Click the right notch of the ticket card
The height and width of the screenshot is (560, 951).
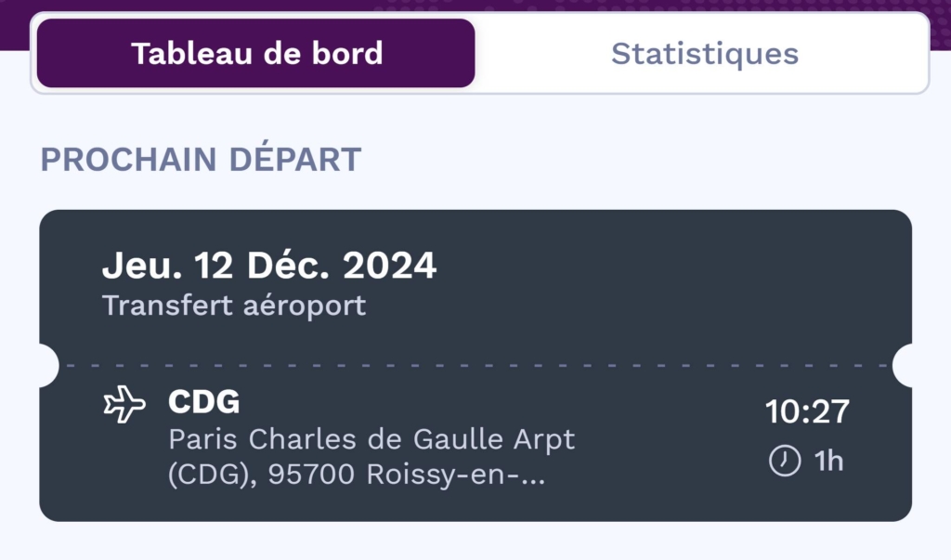click(905, 365)
